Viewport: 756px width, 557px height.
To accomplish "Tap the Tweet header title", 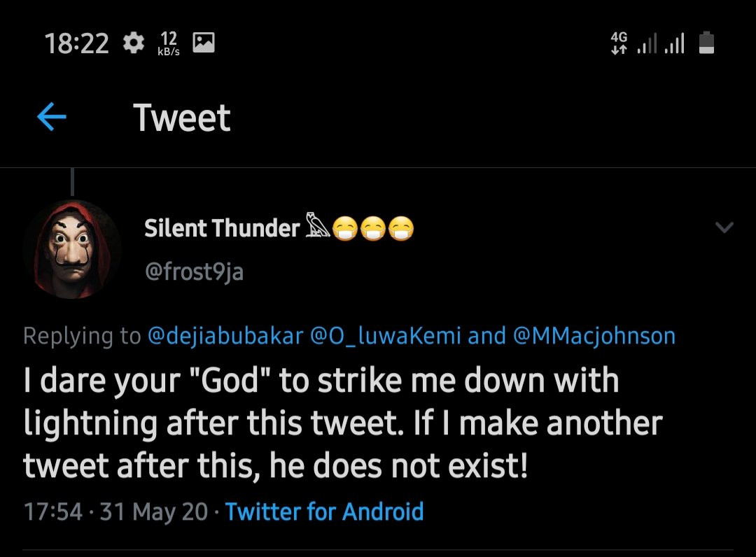I will 181,118.
